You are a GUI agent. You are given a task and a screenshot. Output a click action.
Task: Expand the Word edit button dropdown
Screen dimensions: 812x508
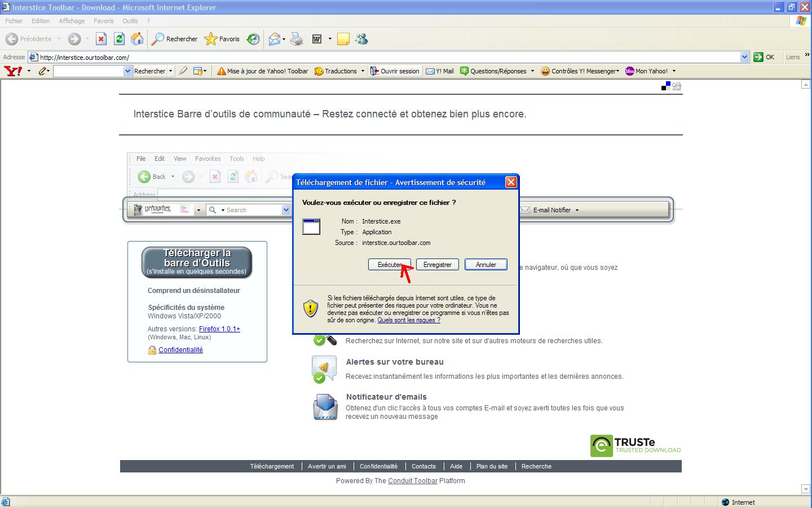click(330, 39)
